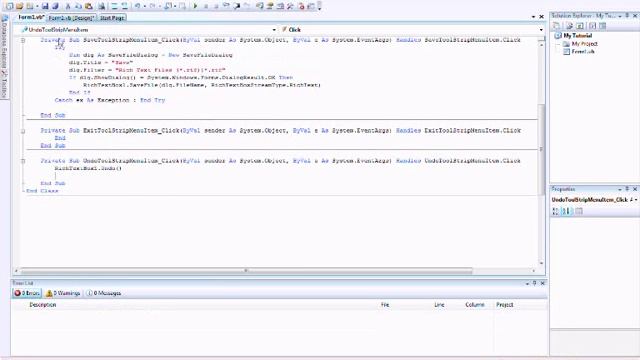Click the Step Into debug icon
The height and width of the screenshot is (360, 640).
coord(226,6)
